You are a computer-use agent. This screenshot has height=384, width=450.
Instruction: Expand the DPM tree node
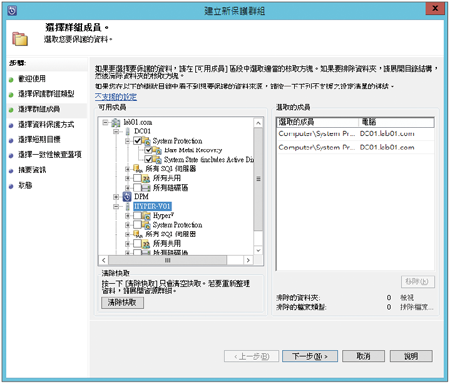pyautogui.click(x=116, y=197)
